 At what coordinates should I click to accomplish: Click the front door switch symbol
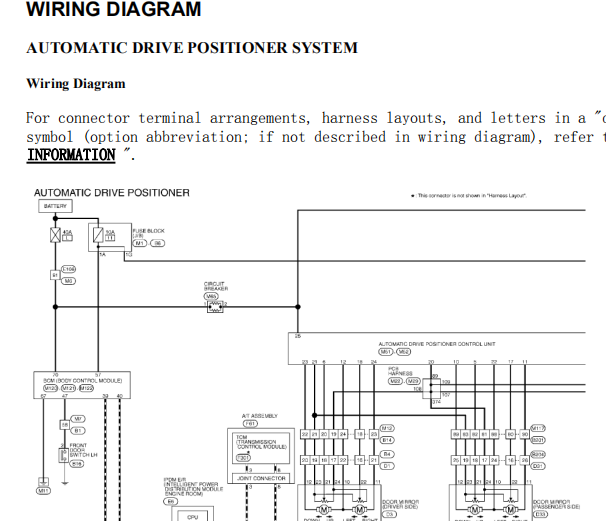pyautogui.click(x=63, y=455)
